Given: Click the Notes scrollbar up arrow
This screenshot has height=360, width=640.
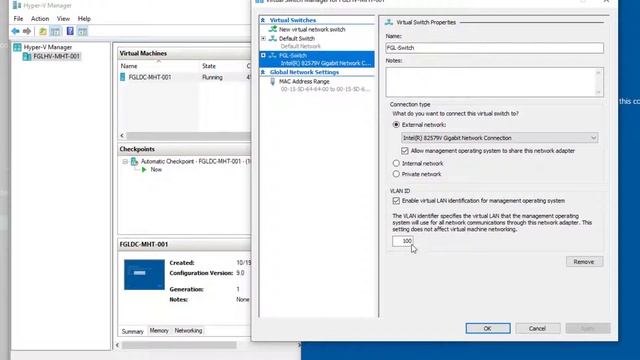Looking at the screenshot, I should (598, 72).
